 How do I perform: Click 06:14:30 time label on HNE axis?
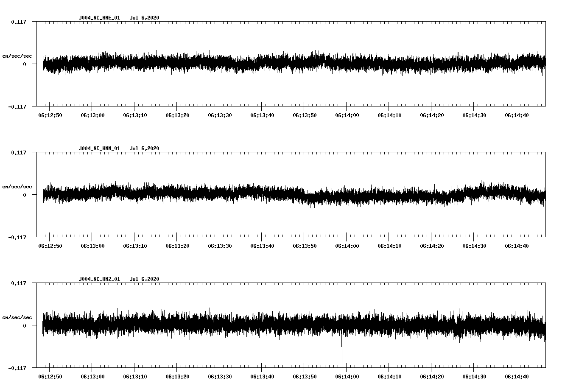tap(475, 115)
